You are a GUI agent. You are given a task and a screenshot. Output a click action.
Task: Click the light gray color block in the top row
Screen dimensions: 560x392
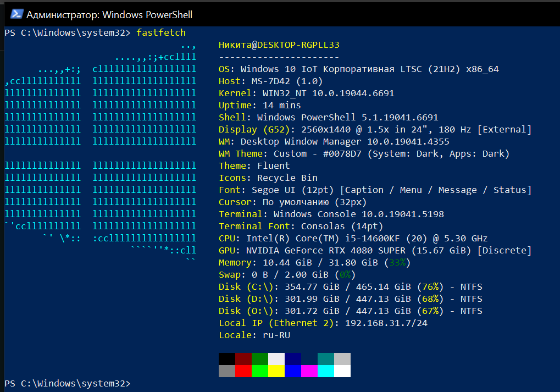point(342,359)
